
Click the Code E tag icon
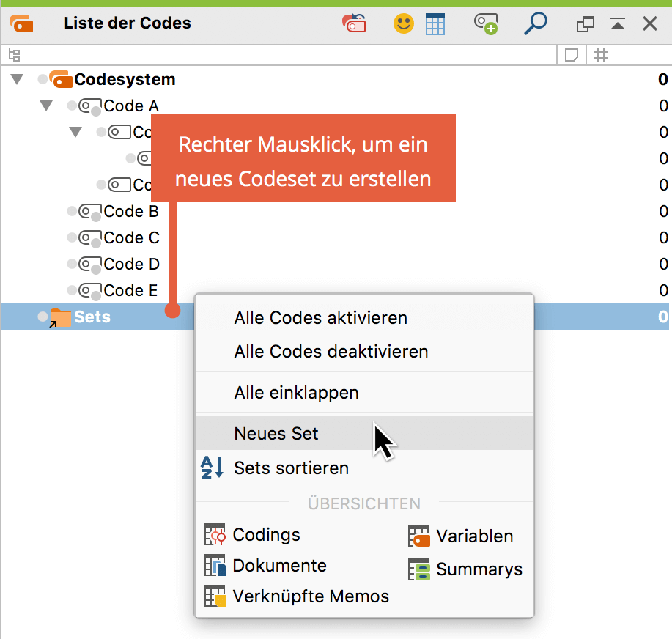point(90,291)
